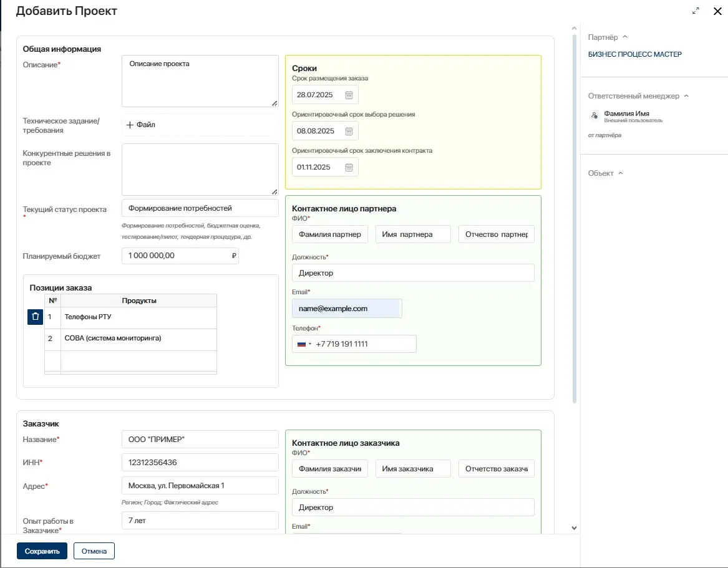Collapse the Ответственный менеджер section
The width and height of the screenshot is (728, 568).
pyautogui.click(x=686, y=96)
